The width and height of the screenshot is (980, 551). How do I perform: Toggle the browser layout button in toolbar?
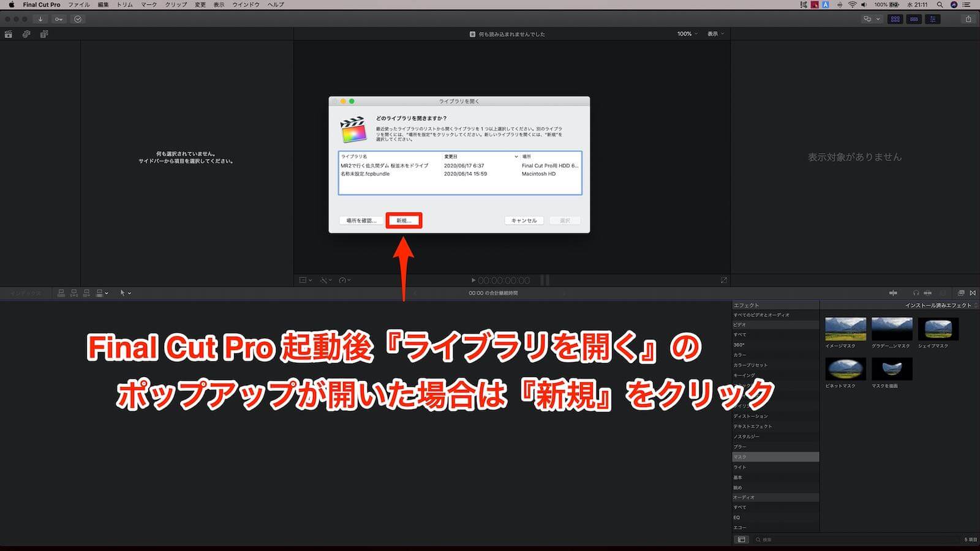(x=895, y=19)
